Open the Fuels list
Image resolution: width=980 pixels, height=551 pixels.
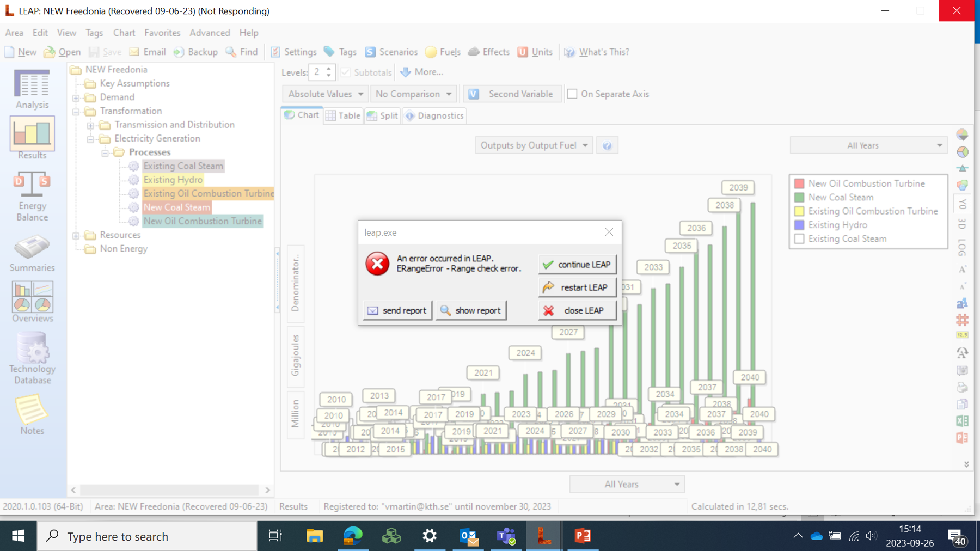click(443, 52)
